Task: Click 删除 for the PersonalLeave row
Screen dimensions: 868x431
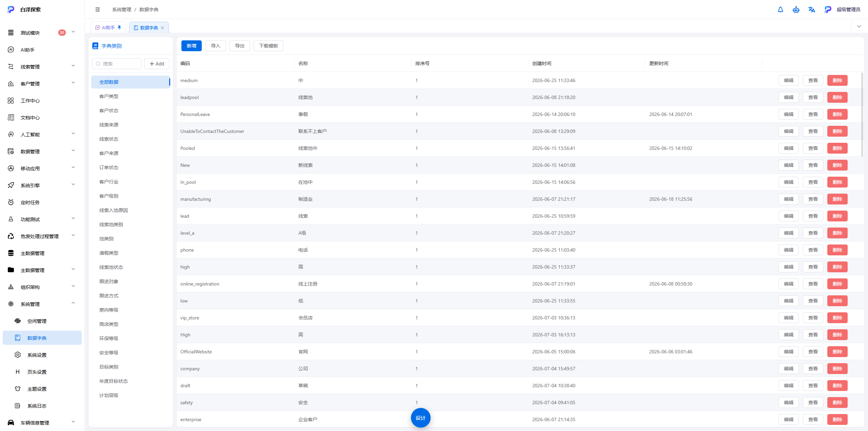Action: (x=837, y=114)
